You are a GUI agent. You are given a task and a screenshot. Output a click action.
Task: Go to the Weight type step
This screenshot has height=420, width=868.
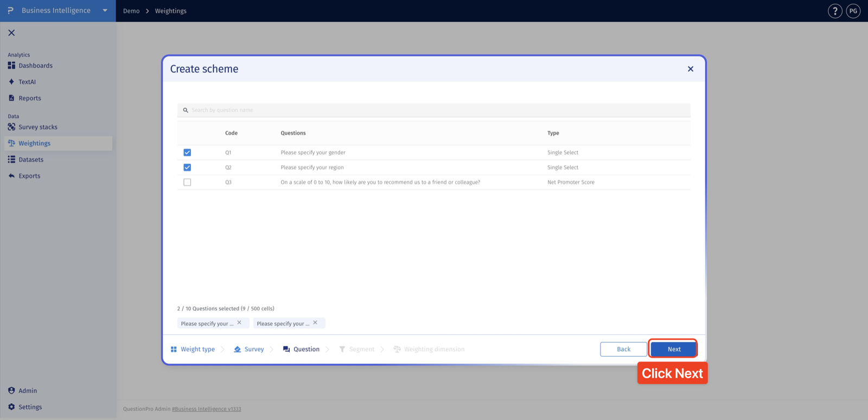193,349
